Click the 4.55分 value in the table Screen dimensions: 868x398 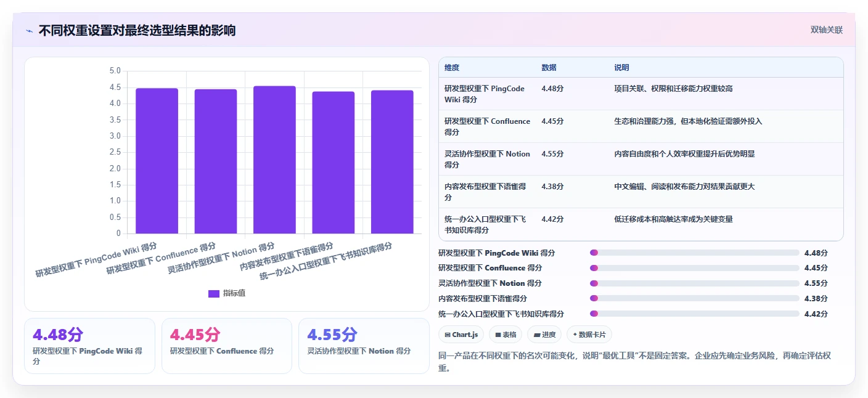552,154
